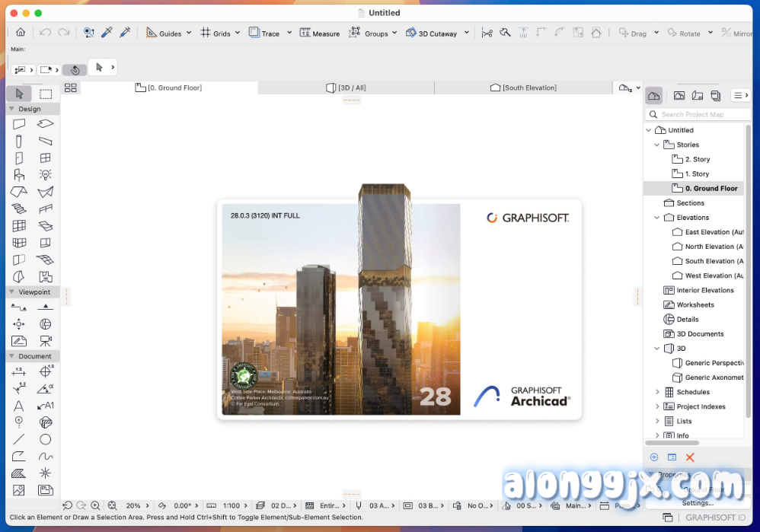Select the Marquee tool in toolbox
Image resolution: width=760 pixels, height=532 pixels.
coord(46,94)
